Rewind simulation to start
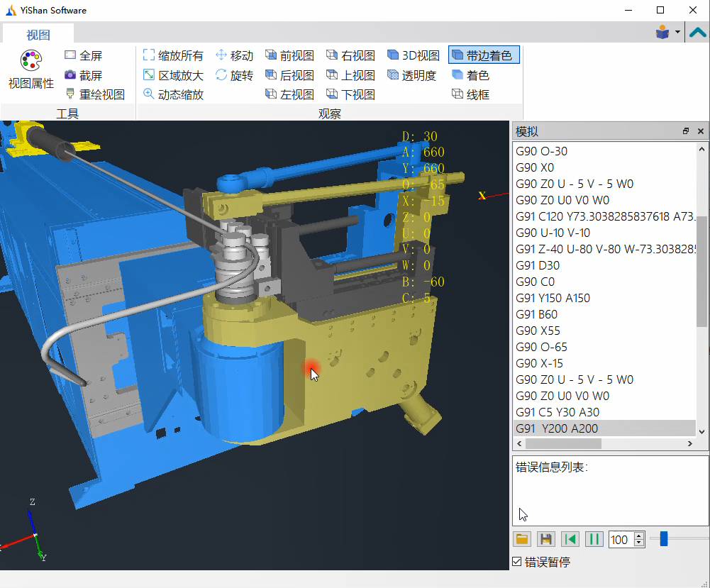 570,539
